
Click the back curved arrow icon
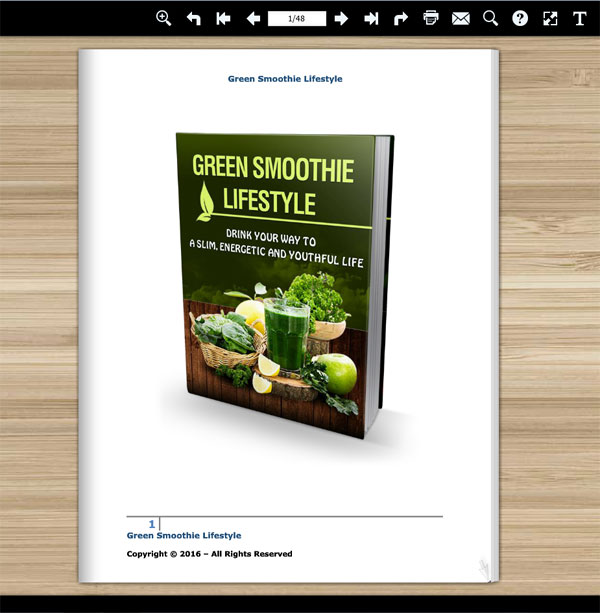pyautogui.click(x=194, y=18)
